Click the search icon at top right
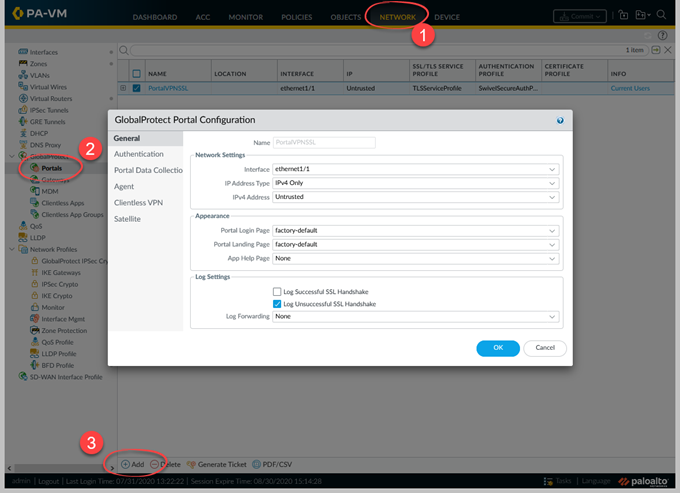 click(x=662, y=16)
